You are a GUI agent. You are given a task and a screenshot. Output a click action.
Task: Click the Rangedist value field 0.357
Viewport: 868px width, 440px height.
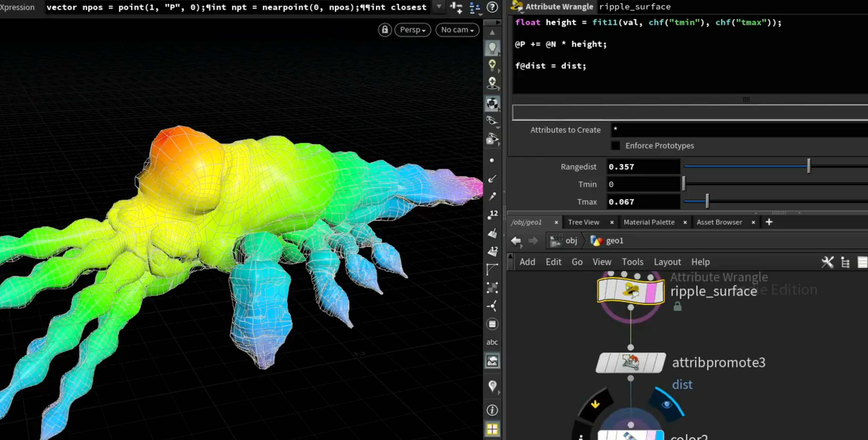point(643,167)
